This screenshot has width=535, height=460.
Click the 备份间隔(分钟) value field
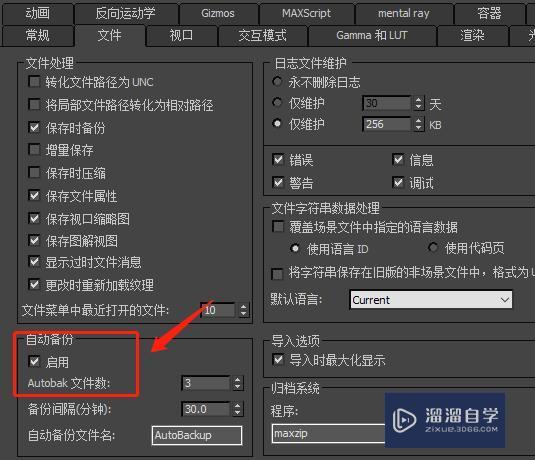pyautogui.click(x=206, y=409)
